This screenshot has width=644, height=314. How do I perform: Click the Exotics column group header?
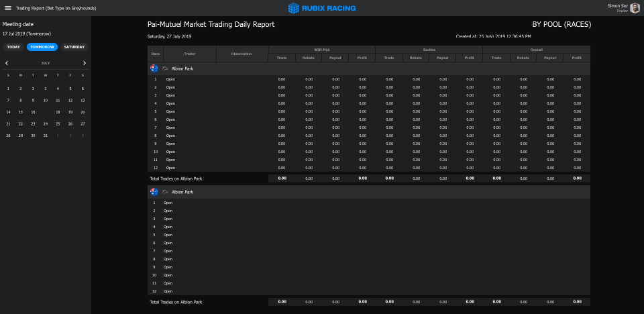pos(429,50)
